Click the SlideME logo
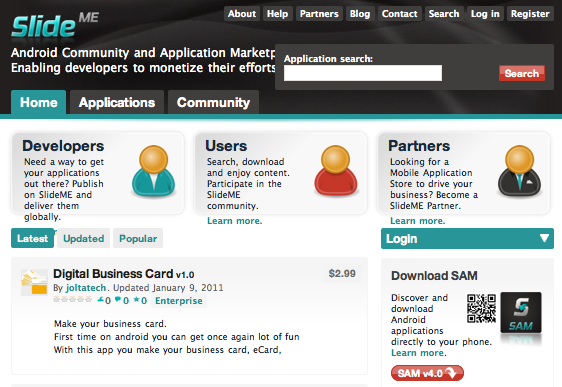Screen dimensions: 562x387 [55, 25]
